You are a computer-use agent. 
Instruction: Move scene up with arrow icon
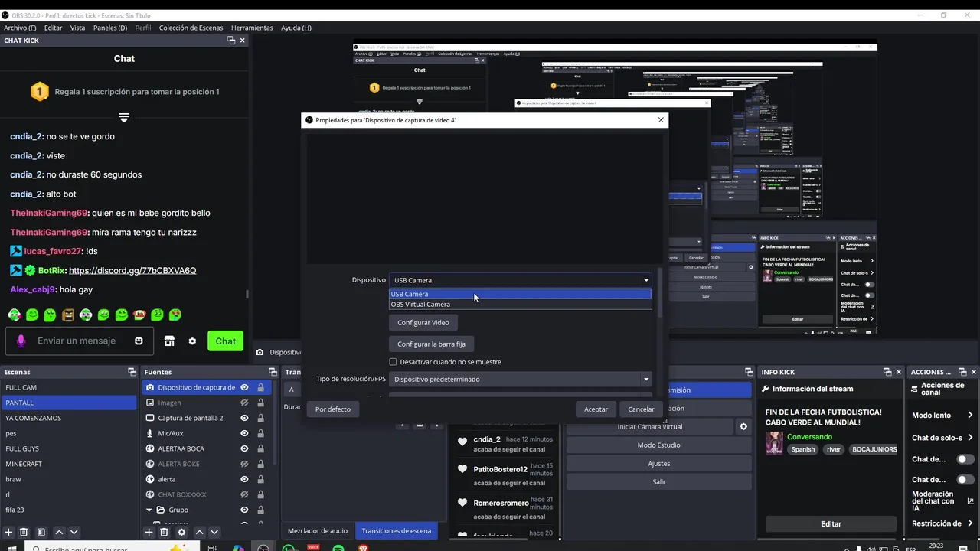click(59, 532)
